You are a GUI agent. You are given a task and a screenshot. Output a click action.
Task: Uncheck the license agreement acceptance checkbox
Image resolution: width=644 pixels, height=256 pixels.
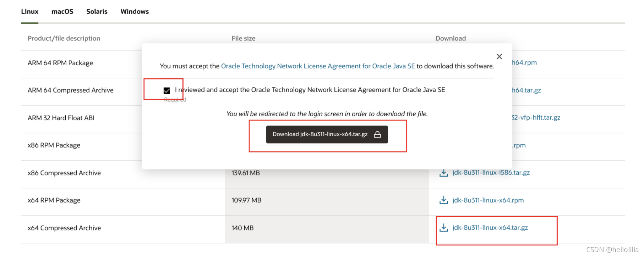point(167,90)
